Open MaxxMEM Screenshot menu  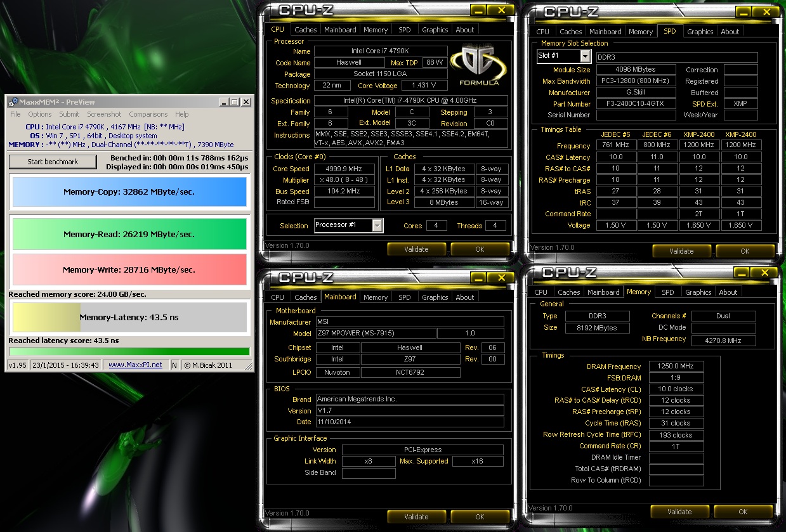[x=104, y=114]
